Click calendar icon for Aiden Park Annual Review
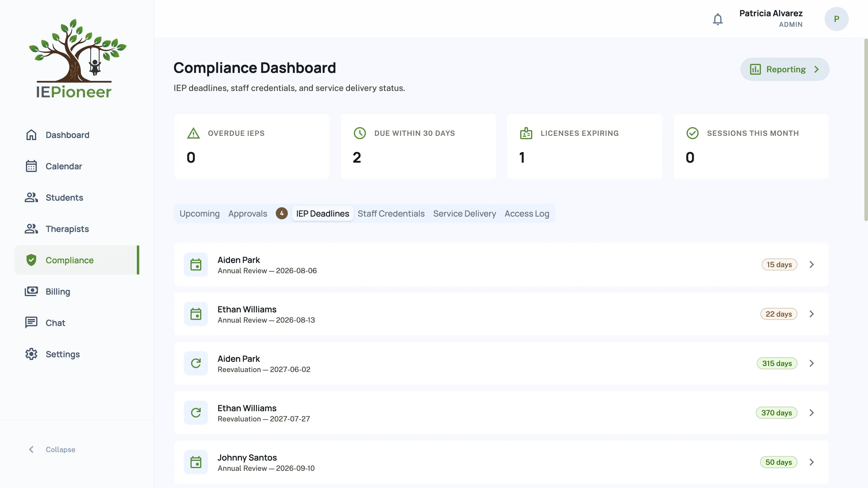This screenshot has height=488, width=868. [x=196, y=265]
